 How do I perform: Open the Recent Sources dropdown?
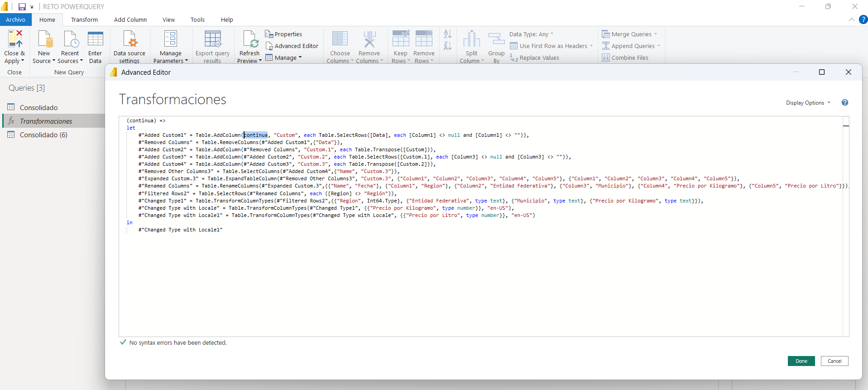pos(71,57)
